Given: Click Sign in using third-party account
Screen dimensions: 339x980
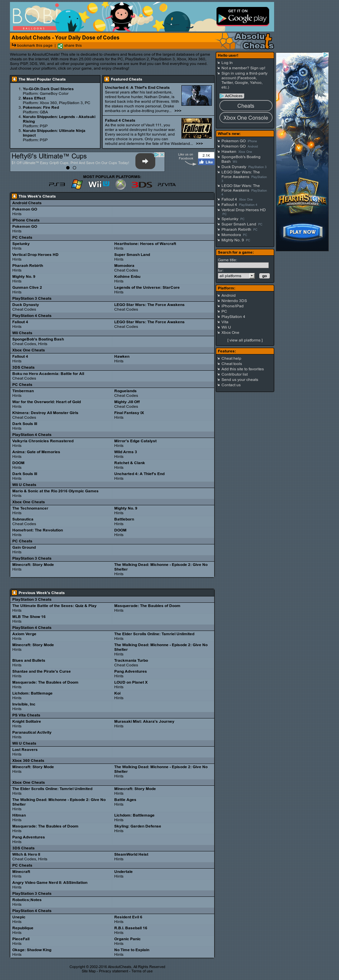Looking at the screenshot, I should coord(244,80).
